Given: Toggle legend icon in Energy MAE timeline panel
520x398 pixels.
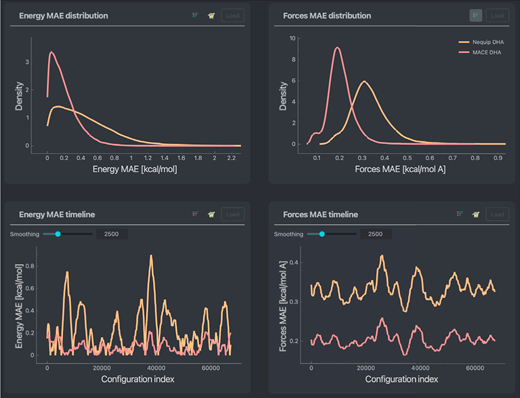Looking at the screenshot, I should point(195,214).
